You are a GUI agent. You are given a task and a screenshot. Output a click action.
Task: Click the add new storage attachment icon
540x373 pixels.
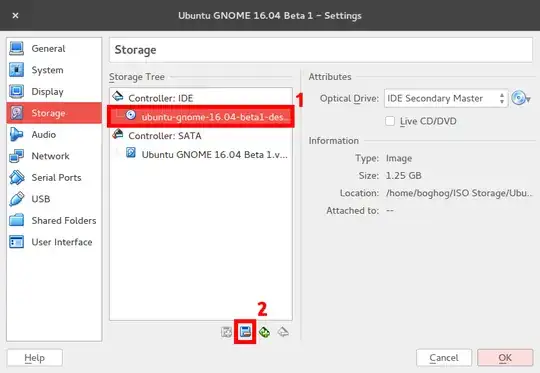pyautogui.click(x=226, y=332)
